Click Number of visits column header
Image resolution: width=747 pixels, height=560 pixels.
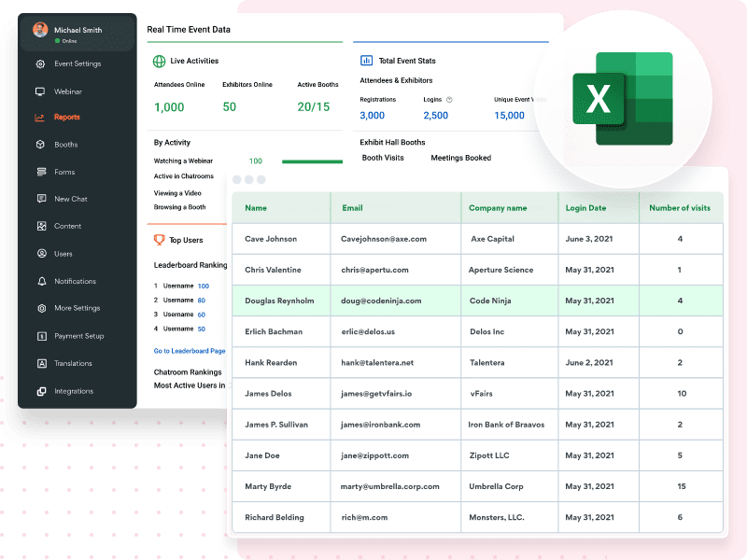[x=682, y=208]
